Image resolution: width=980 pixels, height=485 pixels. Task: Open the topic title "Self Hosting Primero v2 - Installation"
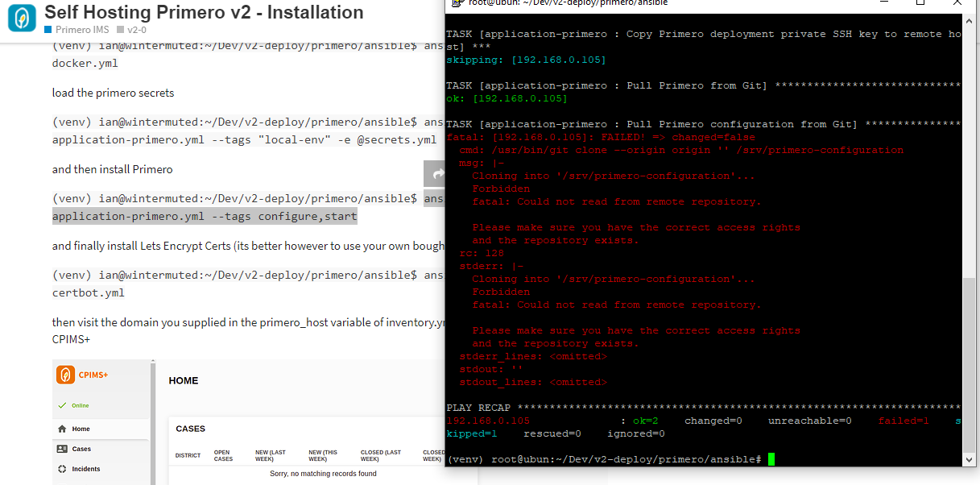(204, 12)
